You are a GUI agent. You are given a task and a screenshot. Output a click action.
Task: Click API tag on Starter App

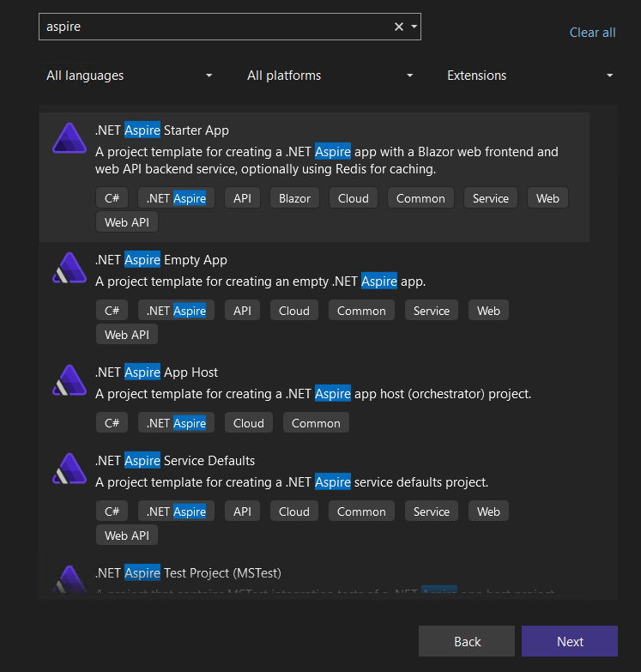point(242,198)
